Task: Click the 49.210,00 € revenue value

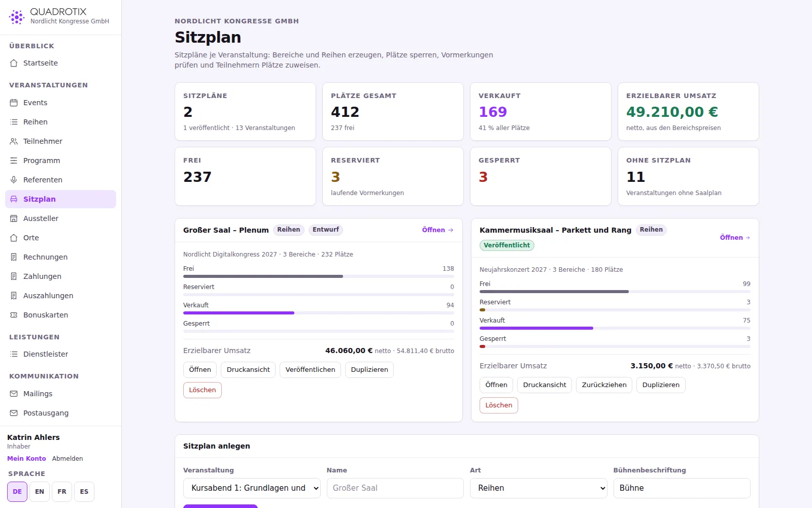Action: point(672,112)
